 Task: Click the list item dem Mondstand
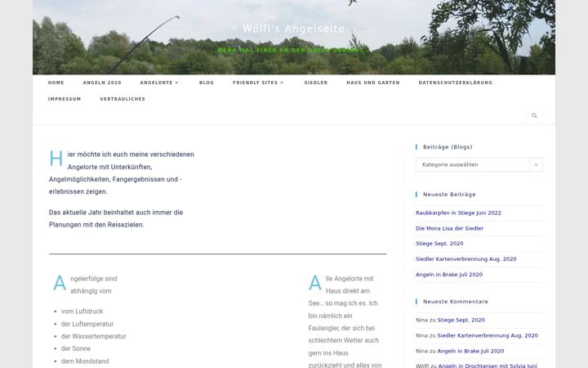85,361
